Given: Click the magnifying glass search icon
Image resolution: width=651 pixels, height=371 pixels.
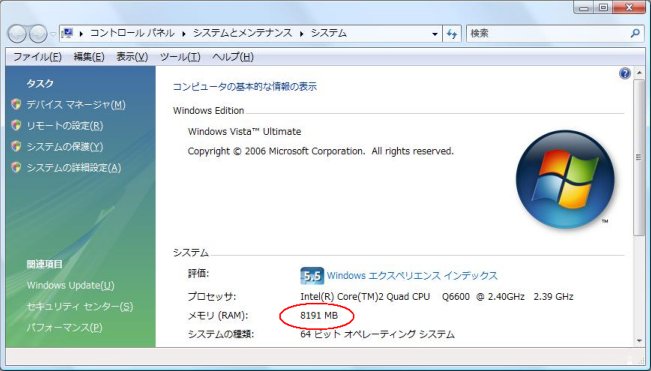Looking at the screenshot, I should [635, 33].
